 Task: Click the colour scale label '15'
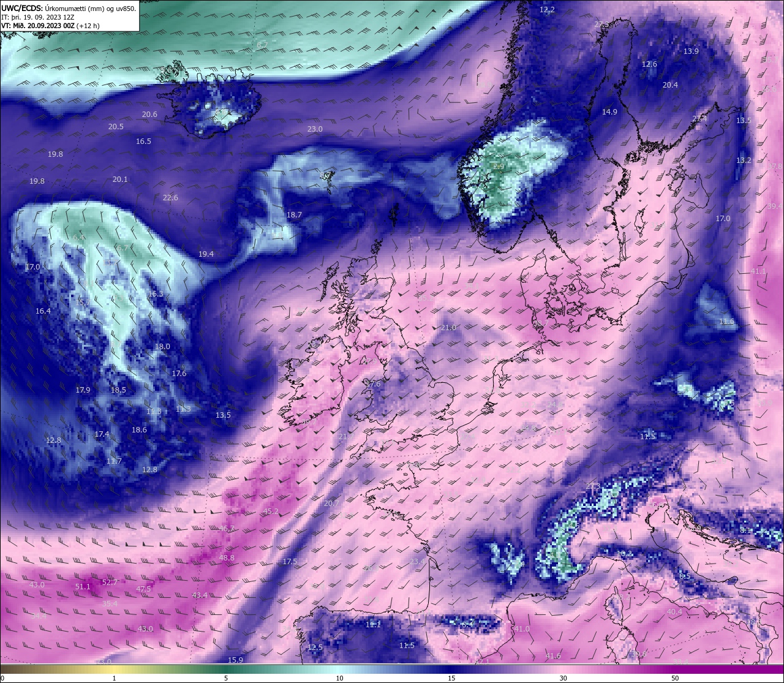pyautogui.click(x=451, y=678)
